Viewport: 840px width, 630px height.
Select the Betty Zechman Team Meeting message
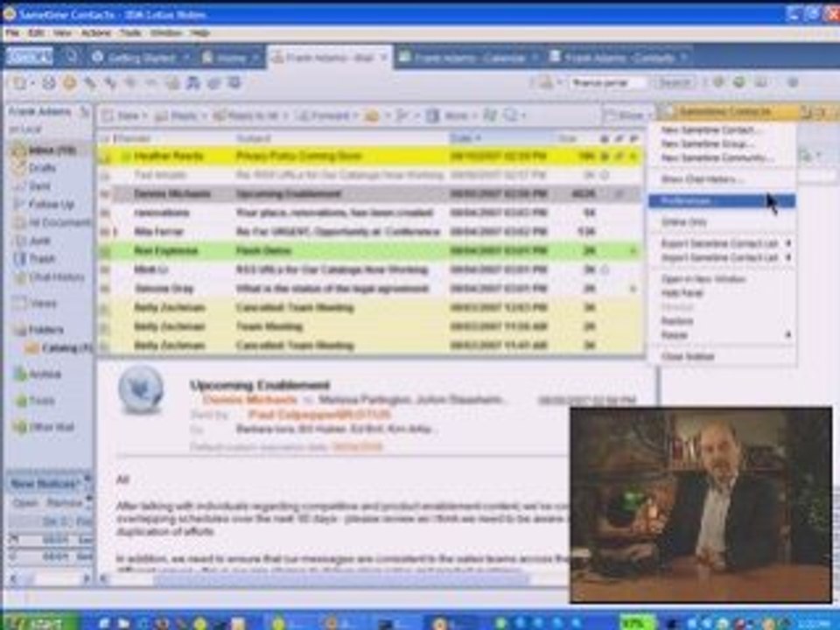[x=371, y=326]
